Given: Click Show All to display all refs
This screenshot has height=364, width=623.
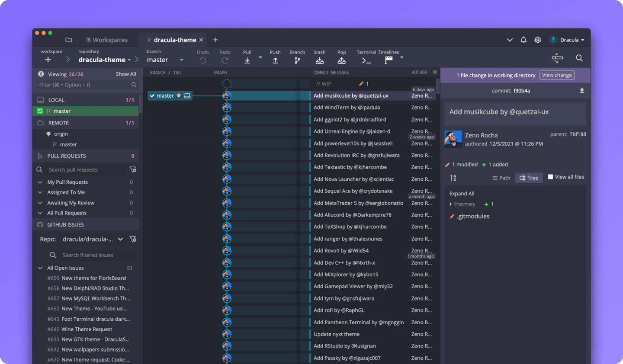Looking at the screenshot, I should [x=126, y=73].
